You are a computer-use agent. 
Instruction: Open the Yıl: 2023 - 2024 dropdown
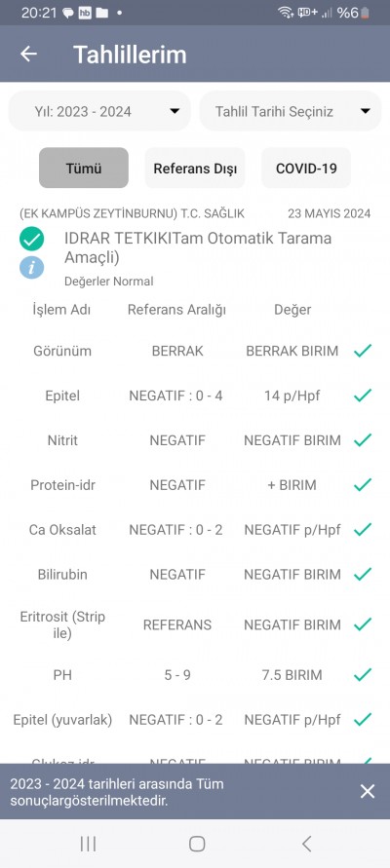99,111
